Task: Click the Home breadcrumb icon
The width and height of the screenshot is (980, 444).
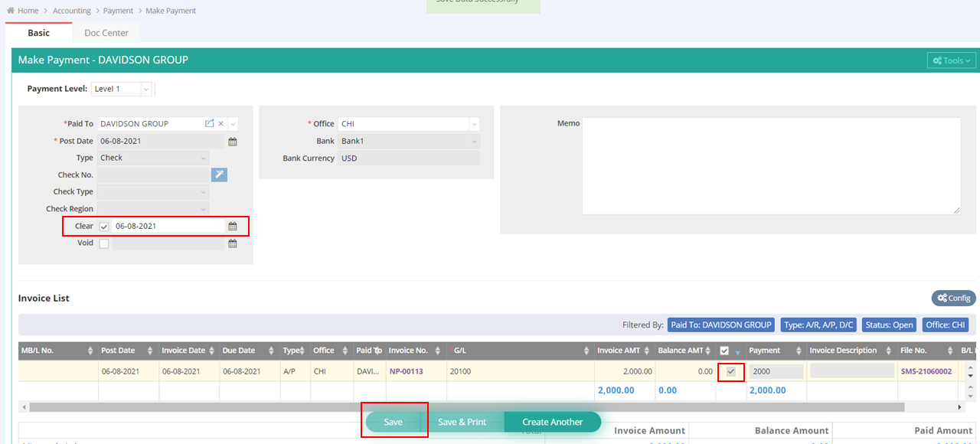Action: pyautogui.click(x=11, y=11)
